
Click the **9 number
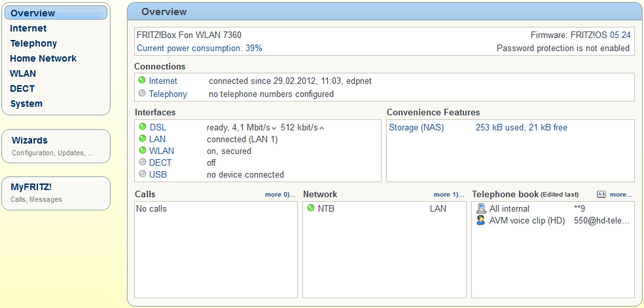pyautogui.click(x=579, y=208)
